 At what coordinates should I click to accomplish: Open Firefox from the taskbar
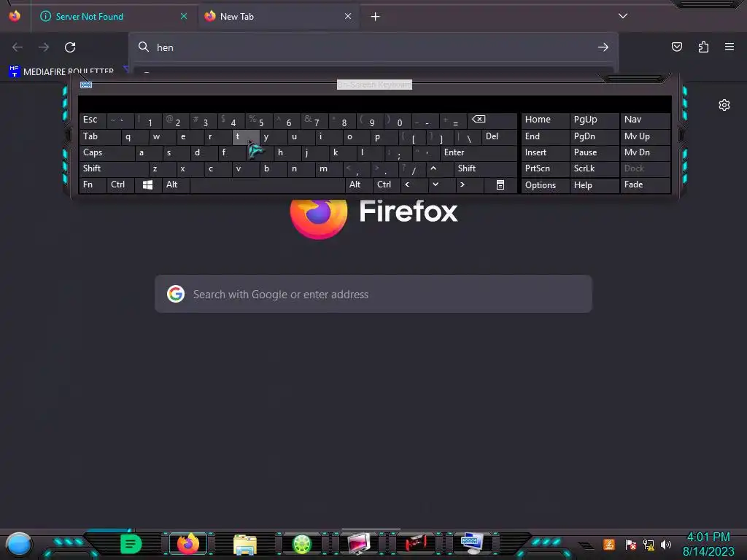tap(187, 544)
